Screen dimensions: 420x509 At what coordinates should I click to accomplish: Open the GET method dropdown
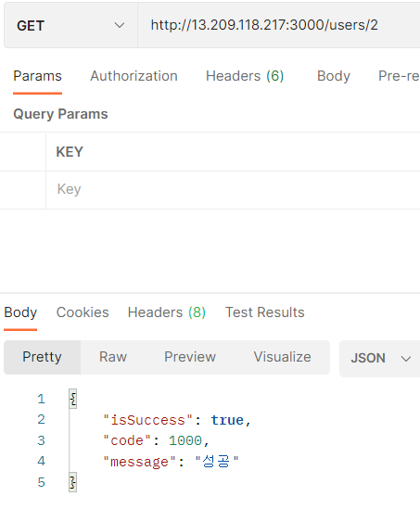click(70, 25)
